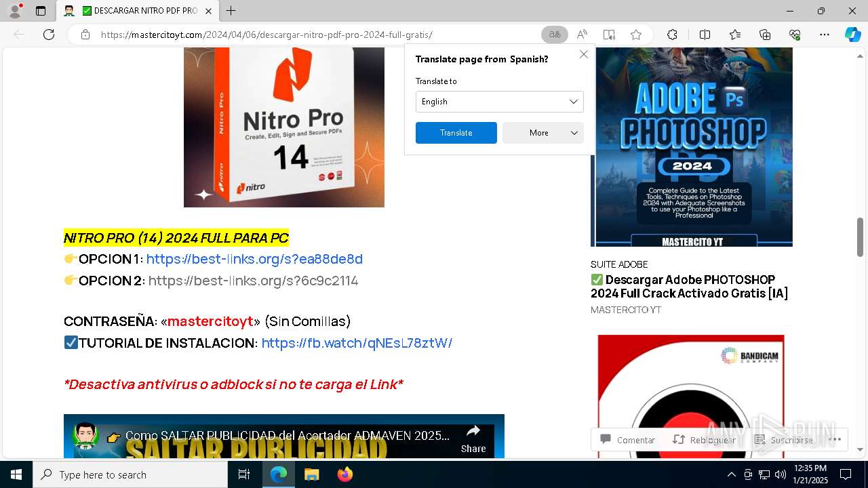The image size is (868, 488).
Task: Expand the Translate to language dropdown
Action: click(499, 102)
